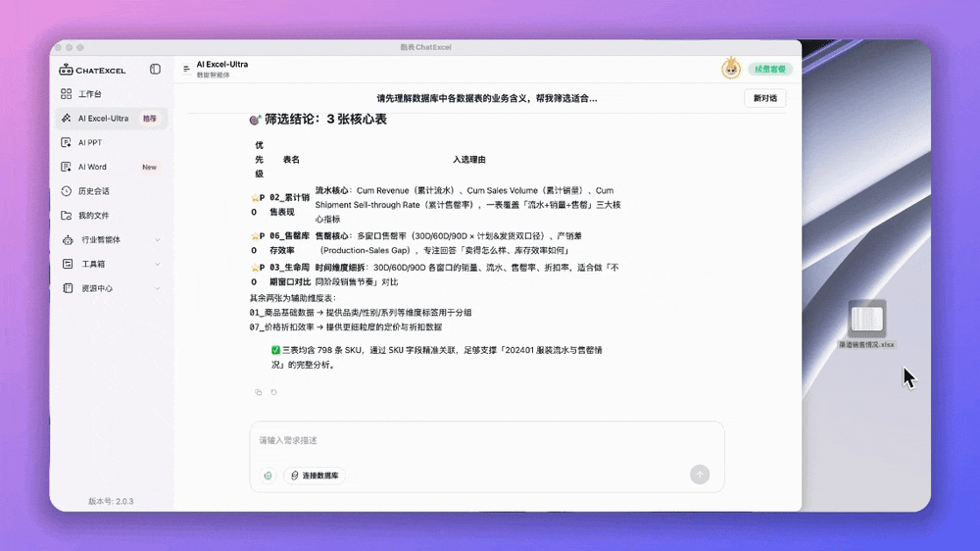Click the New badge on AI Word
The width and height of the screenshot is (980, 551).
point(149,167)
